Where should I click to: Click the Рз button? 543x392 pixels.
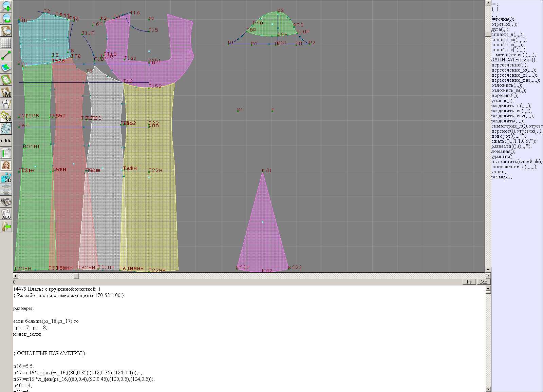(x=469, y=282)
